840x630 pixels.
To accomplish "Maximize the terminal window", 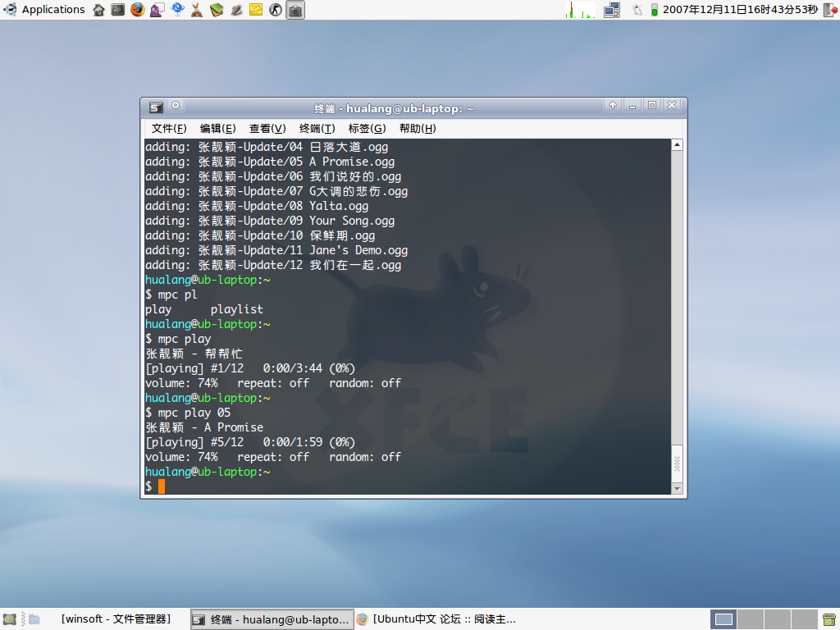I will point(652,105).
